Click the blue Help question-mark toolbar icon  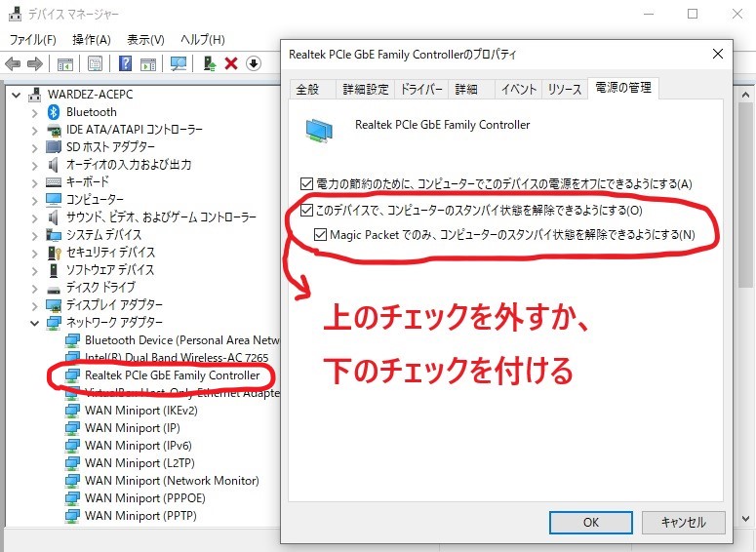tap(125, 63)
